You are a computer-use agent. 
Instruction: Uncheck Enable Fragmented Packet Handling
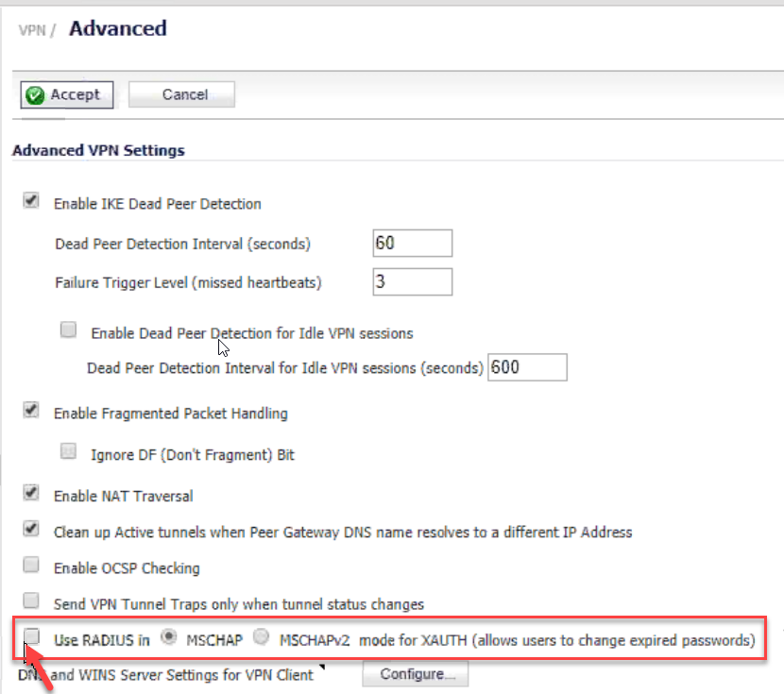[x=31, y=411]
